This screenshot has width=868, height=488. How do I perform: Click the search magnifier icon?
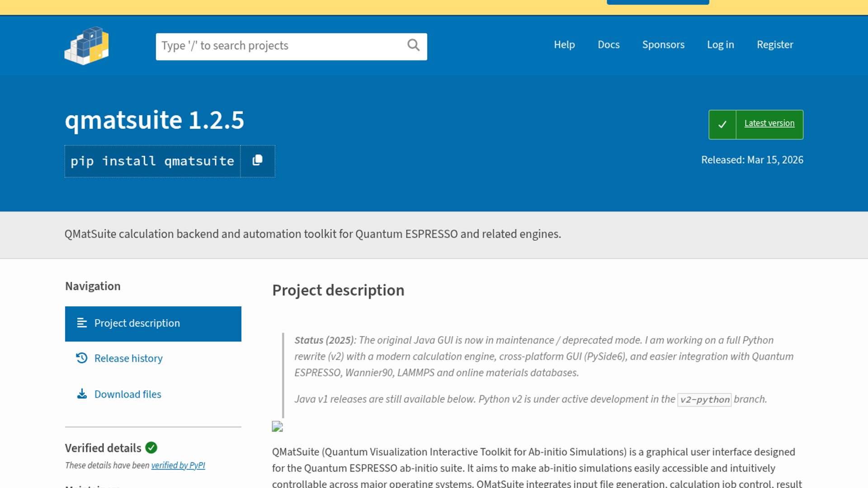(413, 45)
